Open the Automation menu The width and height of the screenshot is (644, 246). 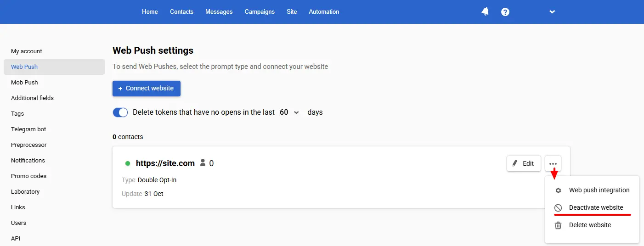click(x=324, y=12)
